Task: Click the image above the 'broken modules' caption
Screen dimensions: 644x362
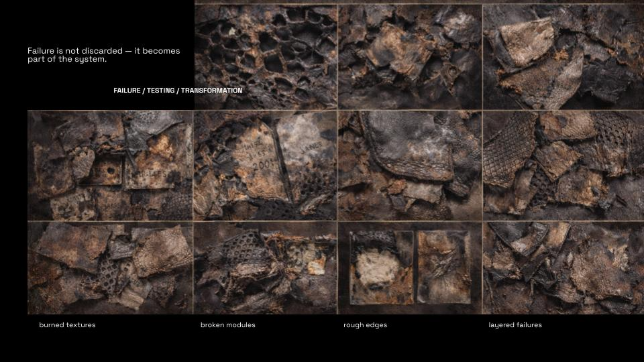Action: [x=265, y=268]
